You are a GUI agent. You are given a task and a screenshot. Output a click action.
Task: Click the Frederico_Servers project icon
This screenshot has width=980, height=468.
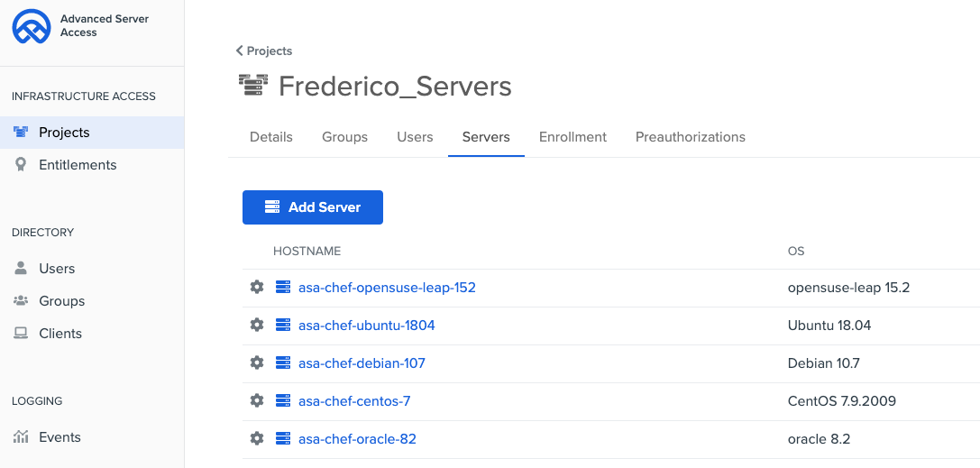[253, 86]
